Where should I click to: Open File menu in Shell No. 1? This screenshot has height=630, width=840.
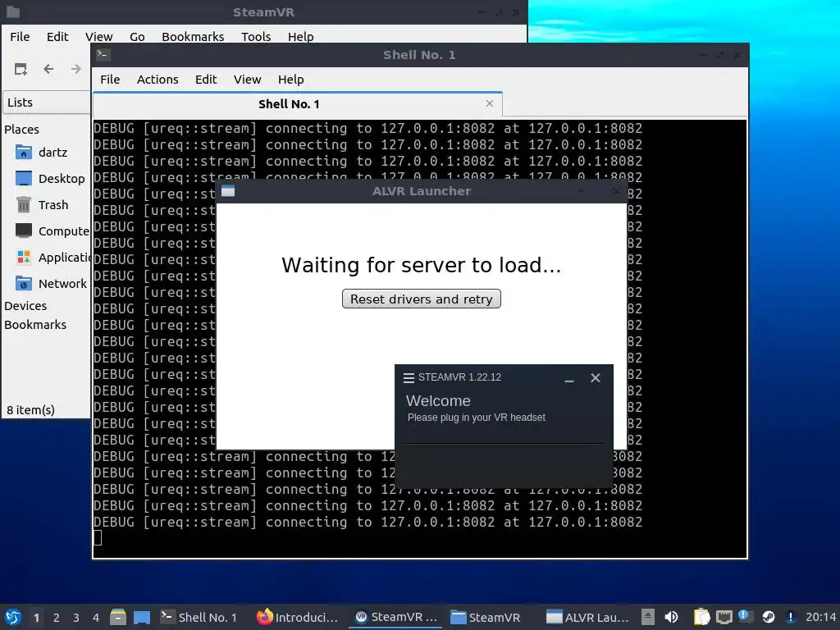[110, 80]
